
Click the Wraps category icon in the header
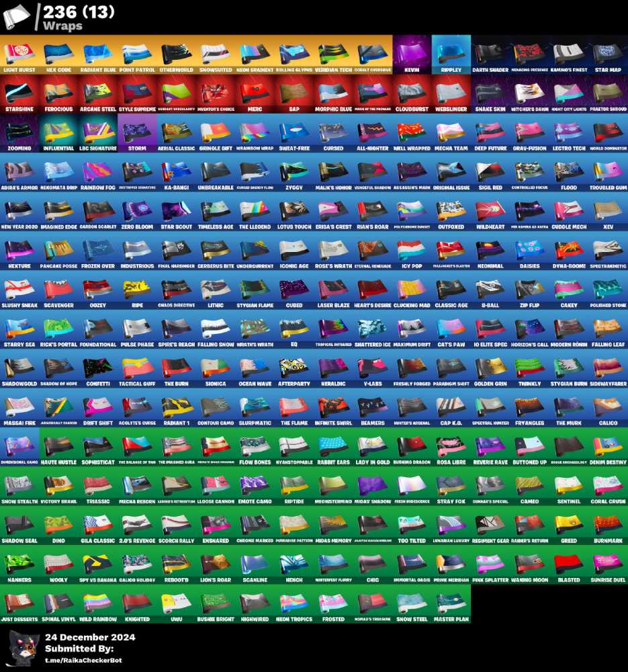(16, 17)
